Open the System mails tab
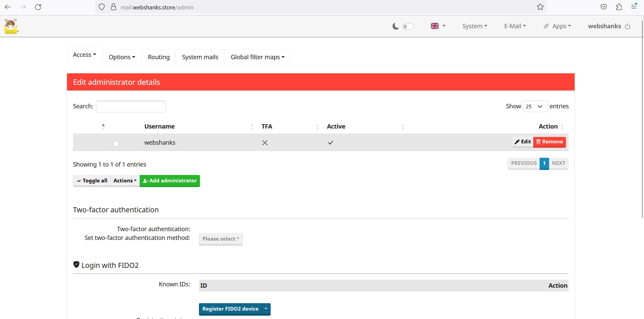Viewport: 644px width, 319px height. (x=200, y=57)
